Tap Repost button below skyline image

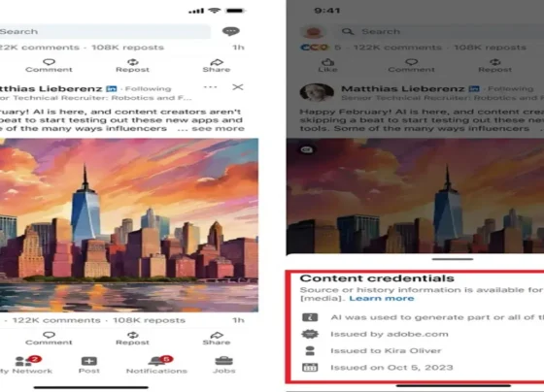(132, 338)
